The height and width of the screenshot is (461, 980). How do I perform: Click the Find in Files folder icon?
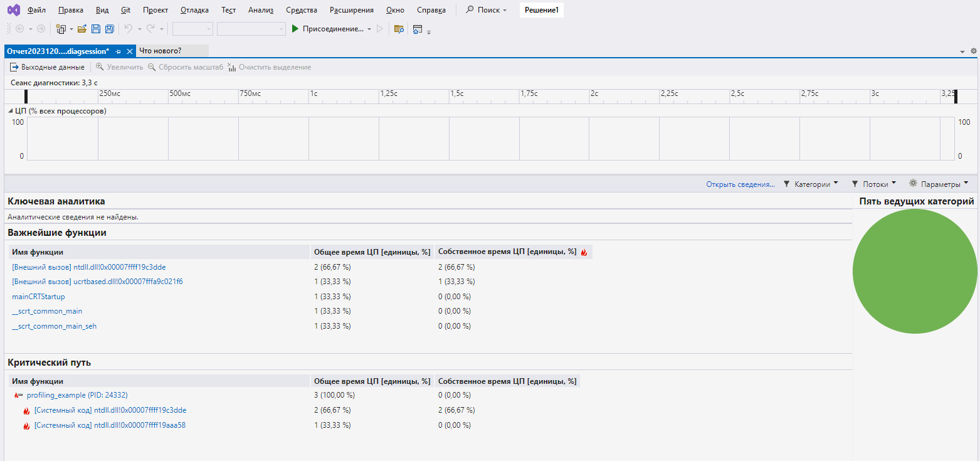pyautogui.click(x=398, y=29)
